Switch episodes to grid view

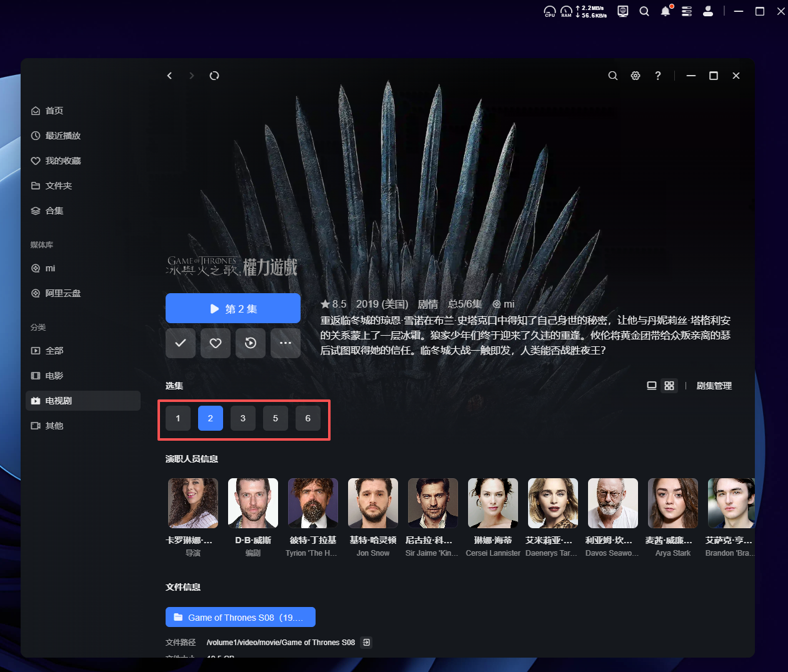pos(669,386)
